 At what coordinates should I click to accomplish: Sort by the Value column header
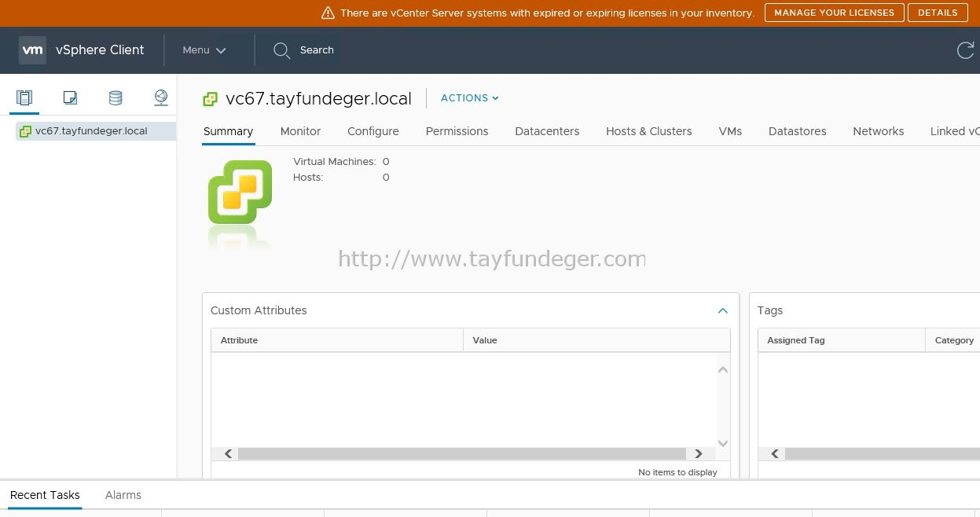[x=596, y=340]
